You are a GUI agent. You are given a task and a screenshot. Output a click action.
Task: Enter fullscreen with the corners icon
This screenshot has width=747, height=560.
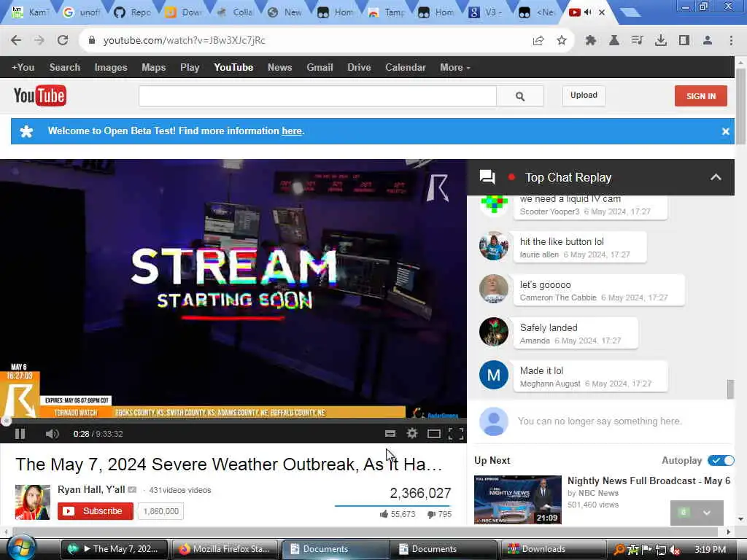click(x=456, y=433)
